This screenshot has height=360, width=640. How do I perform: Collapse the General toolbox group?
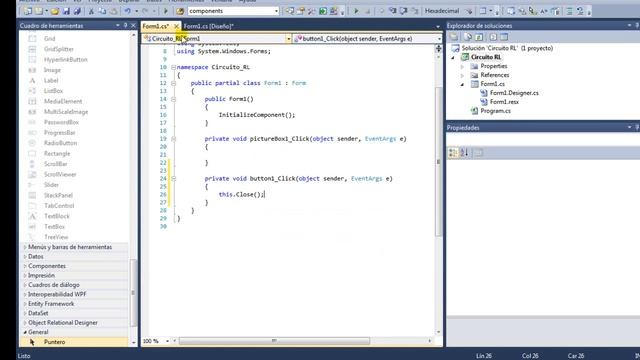(x=25, y=332)
